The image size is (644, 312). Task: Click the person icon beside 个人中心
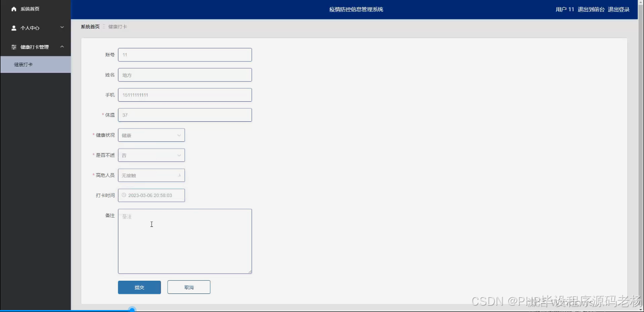click(x=14, y=28)
